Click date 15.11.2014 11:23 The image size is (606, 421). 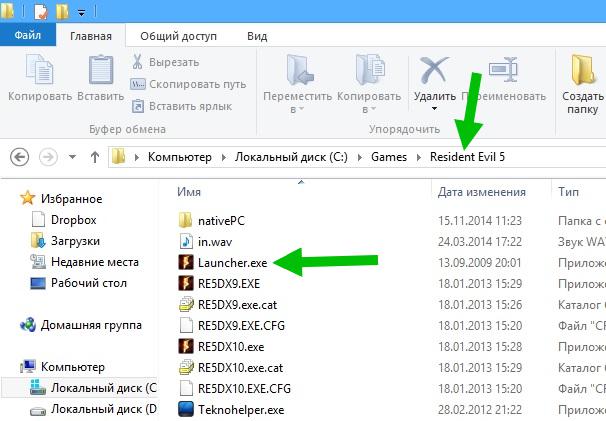click(x=480, y=221)
